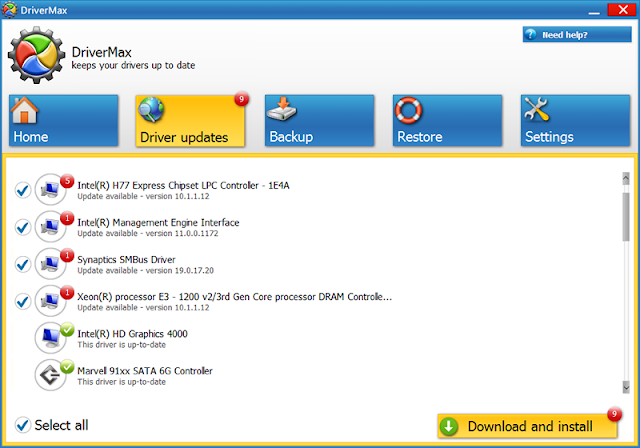Uncheck Intel H77 Express Chipset LPC Controller
Screen dimensions: 640x448
pyautogui.click(x=23, y=190)
